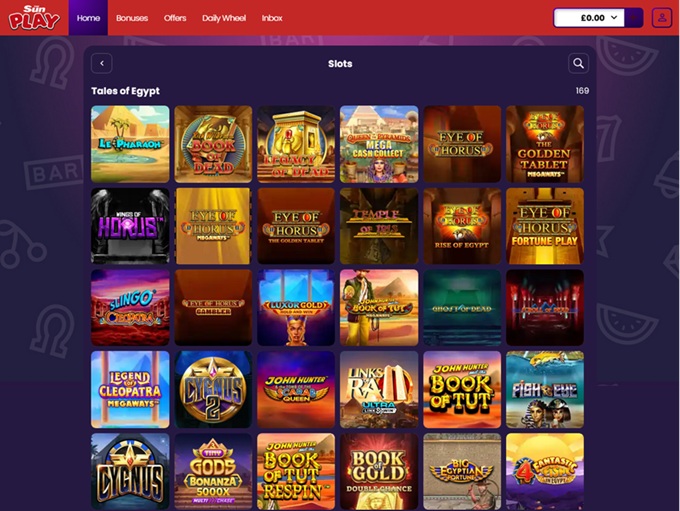Viewport: 680px width, 511px height.
Task: Go to the Bonuses menu item
Action: [132, 18]
